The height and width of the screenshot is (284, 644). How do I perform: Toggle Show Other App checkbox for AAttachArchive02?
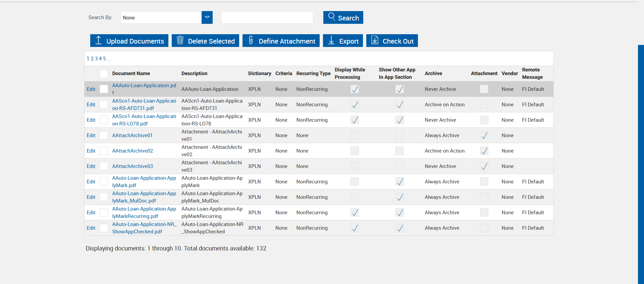[x=399, y=151]
